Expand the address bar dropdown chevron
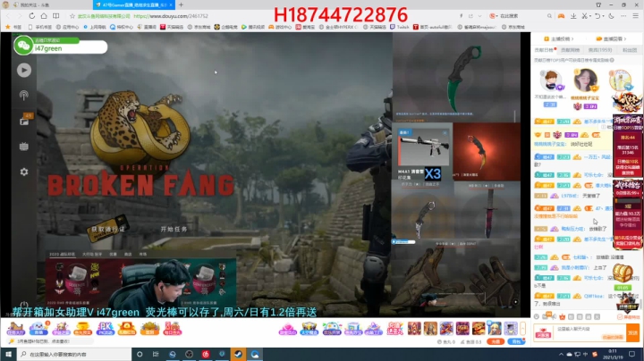The height and width of the screenshot is (361, 644). [479, 16]
